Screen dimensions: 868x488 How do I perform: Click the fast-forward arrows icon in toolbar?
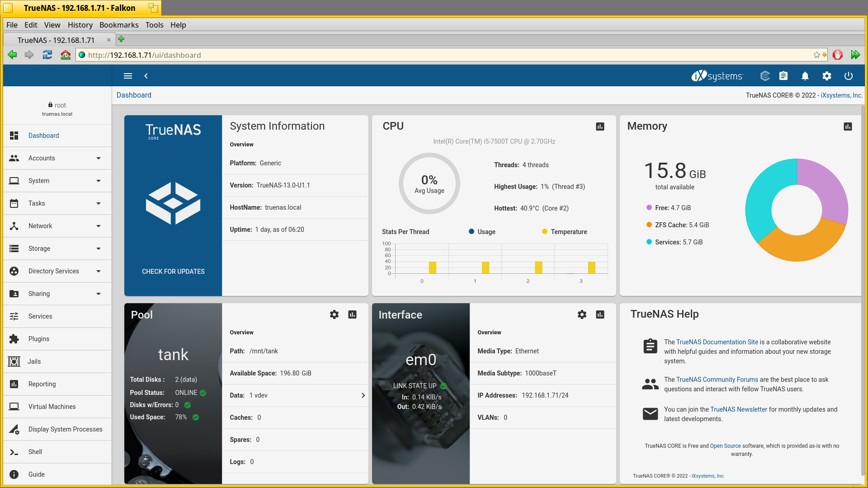tap(855, 55)
